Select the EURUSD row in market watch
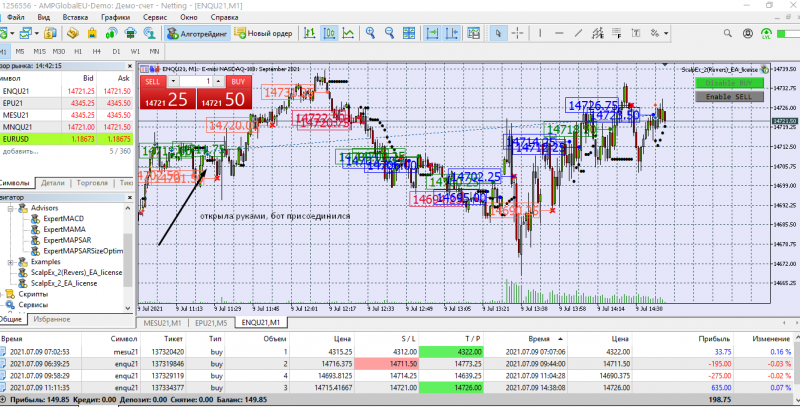The height and width of the screenshot is (407, 800). 20,139
